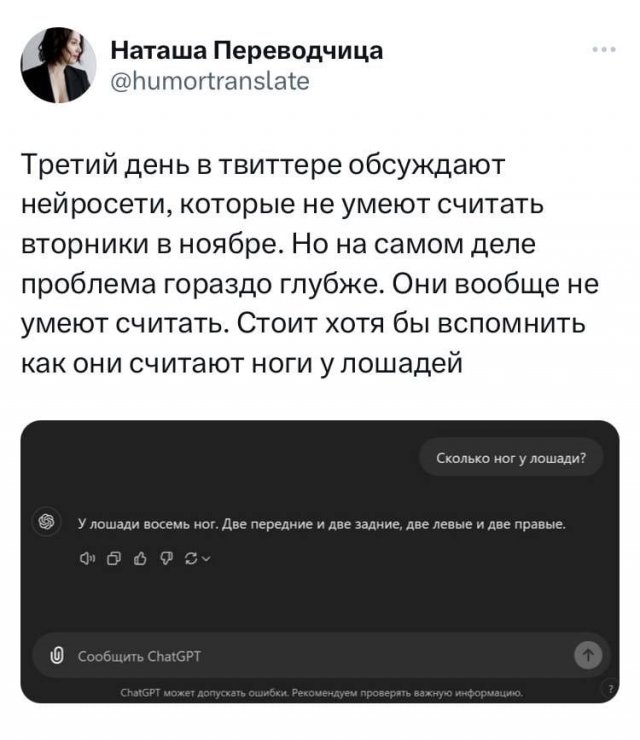
Task: Click the 'Сообщить ChatGPT' message field
Action: pyautogui.click(x=300, y=655)
